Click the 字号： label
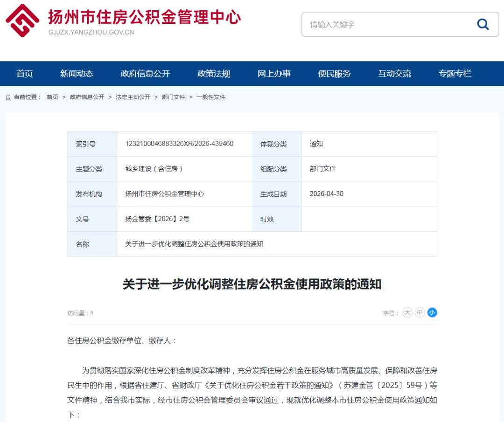The height and width of the screenshot is (422, 504). coord(391,313)
